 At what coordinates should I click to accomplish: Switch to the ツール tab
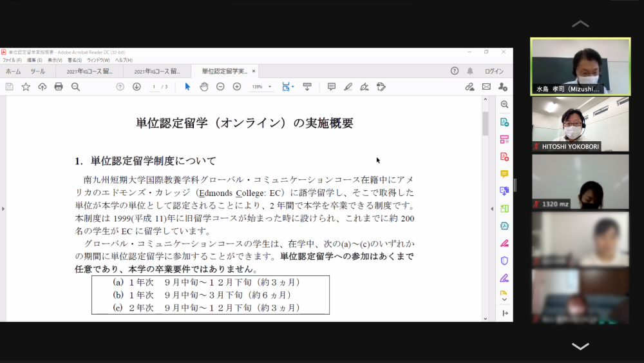tap(38, 71)
